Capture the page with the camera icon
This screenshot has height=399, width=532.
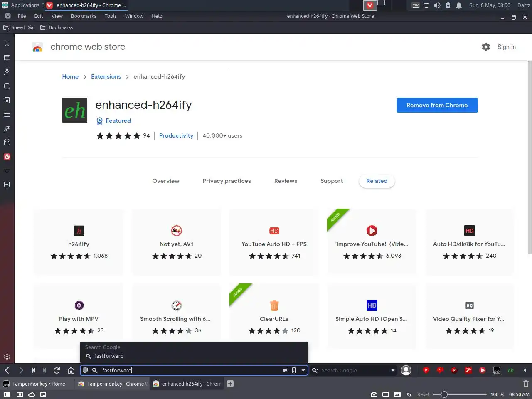point(374,394)
